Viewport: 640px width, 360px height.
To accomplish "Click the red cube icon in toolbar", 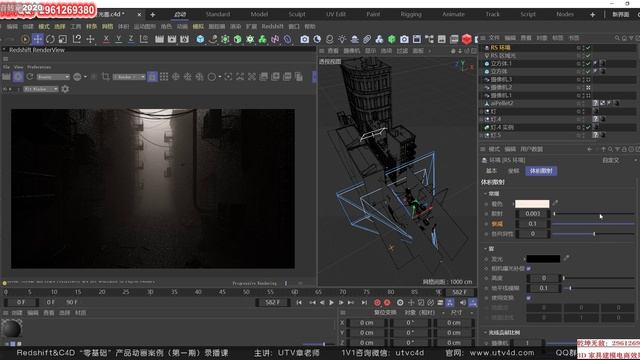I will 467,39.
